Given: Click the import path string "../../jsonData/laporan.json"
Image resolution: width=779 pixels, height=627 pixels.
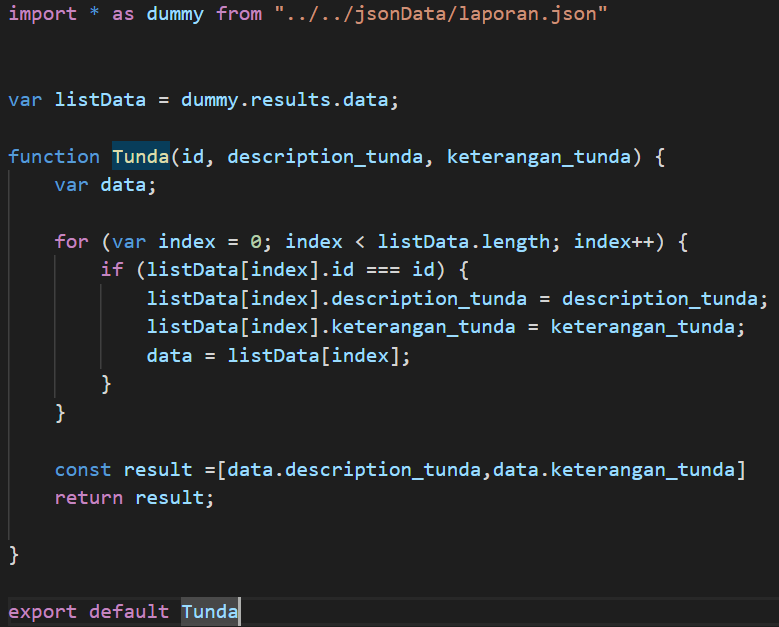Looking at the screenshot, I should (441, 14).
